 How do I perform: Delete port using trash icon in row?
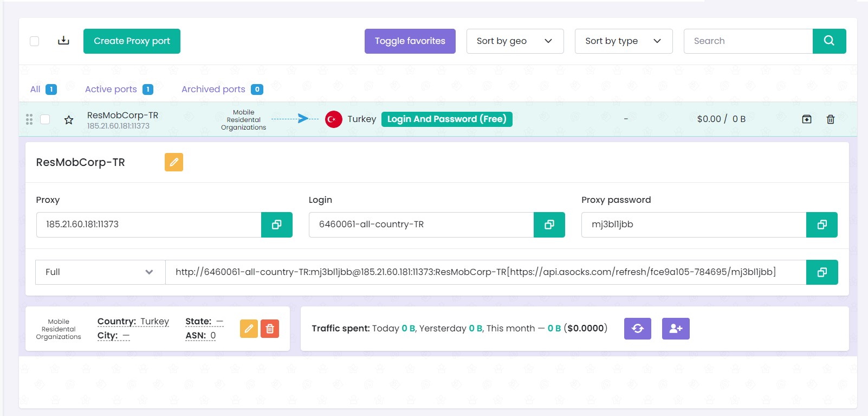tap(830, 119)
